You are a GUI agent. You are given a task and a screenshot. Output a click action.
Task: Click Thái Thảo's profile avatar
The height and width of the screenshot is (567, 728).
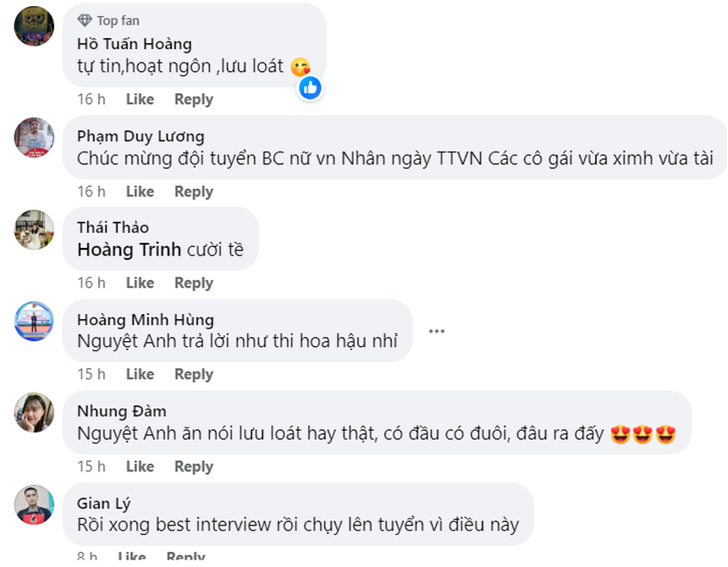33,229
